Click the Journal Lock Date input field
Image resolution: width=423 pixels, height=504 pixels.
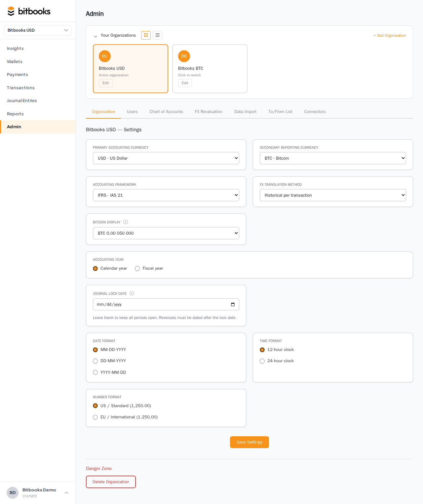[166, 304]
